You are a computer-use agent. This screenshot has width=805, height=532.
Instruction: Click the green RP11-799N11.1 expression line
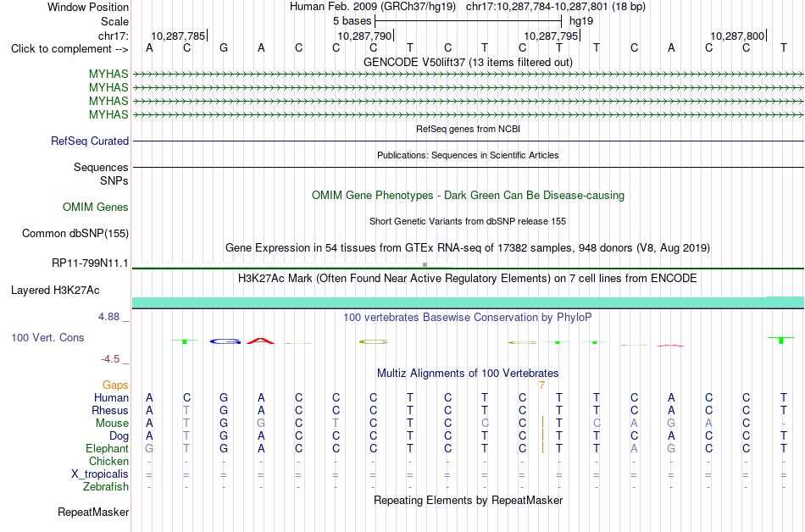468,268
